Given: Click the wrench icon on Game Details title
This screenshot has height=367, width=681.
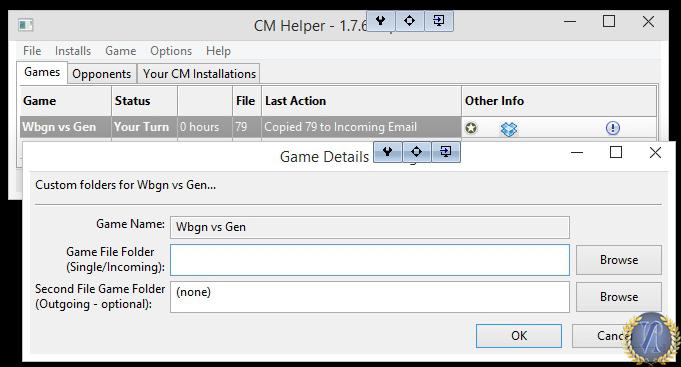Looking at the screenshot, I should coord(388,152).
